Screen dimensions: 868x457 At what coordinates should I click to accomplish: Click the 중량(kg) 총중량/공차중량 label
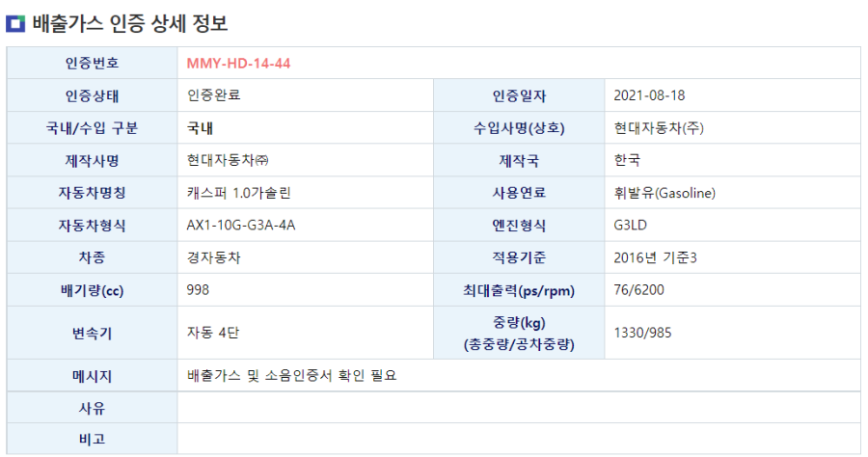(519, 333)
